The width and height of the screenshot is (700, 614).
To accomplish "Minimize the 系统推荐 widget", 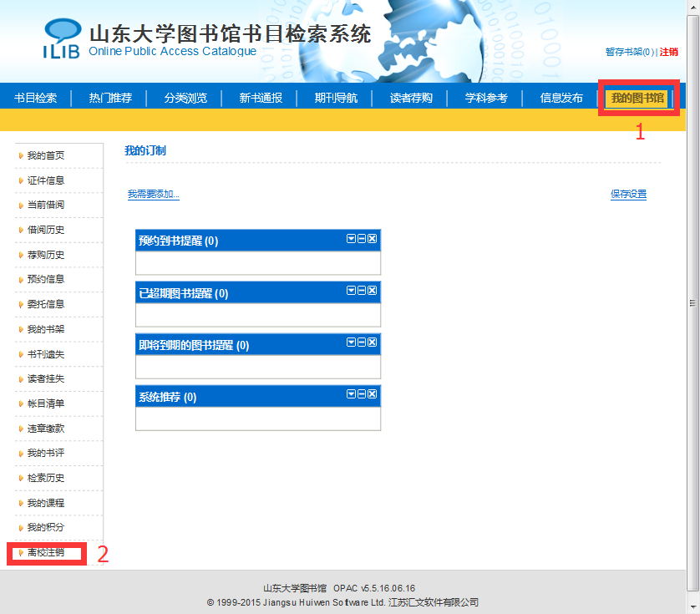I will tap(362, 393).
